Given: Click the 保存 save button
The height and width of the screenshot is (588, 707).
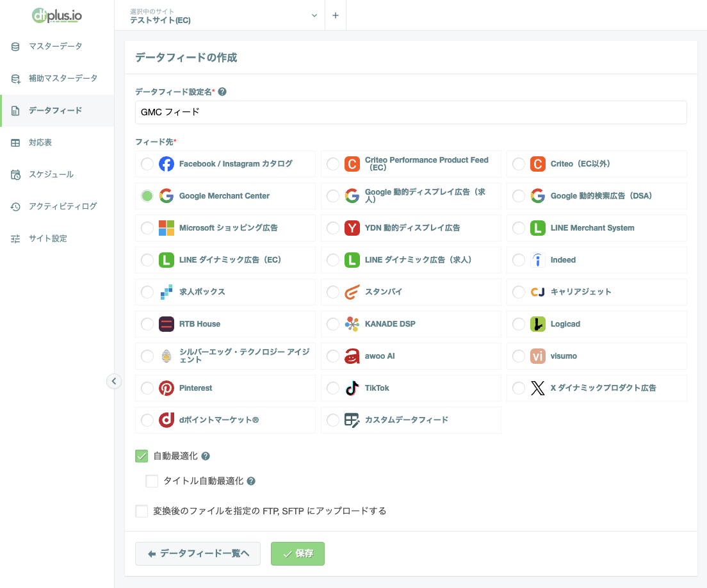Looking at the screenshot, I should pyautogui.click(x=298, y=553).
